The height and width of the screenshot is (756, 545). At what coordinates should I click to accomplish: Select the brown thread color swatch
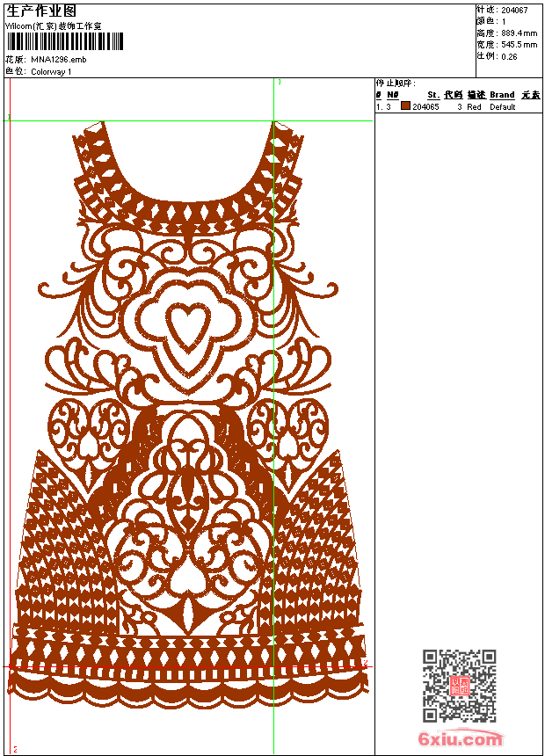tap(405, 106)
